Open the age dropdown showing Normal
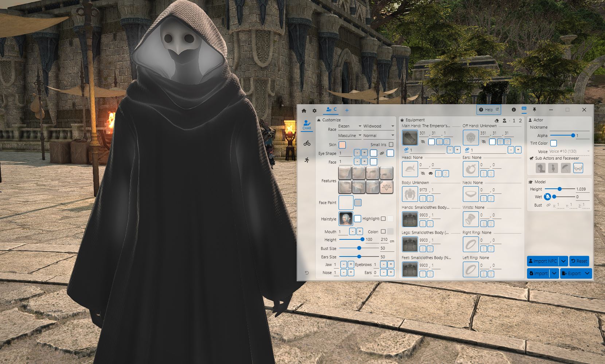 pyautogui.click(x=379, y=136)
